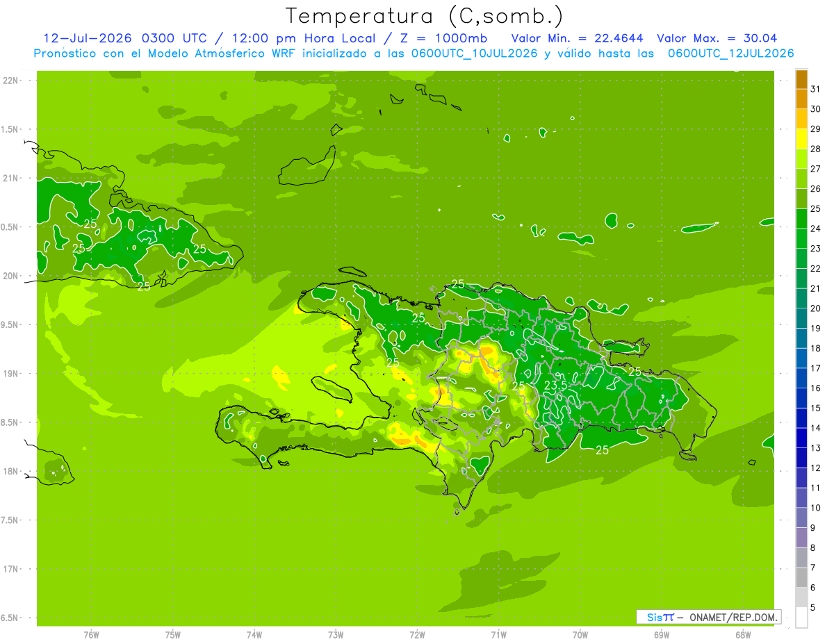This screenshot has height=644, width=834.
Task: Click the '6' color scale label
Action: 812,588
